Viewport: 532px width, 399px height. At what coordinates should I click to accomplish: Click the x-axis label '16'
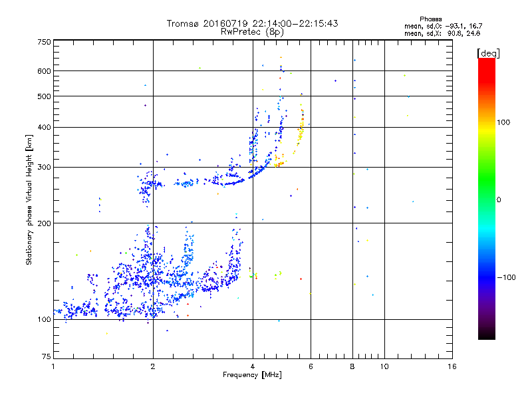pos(452,366)
